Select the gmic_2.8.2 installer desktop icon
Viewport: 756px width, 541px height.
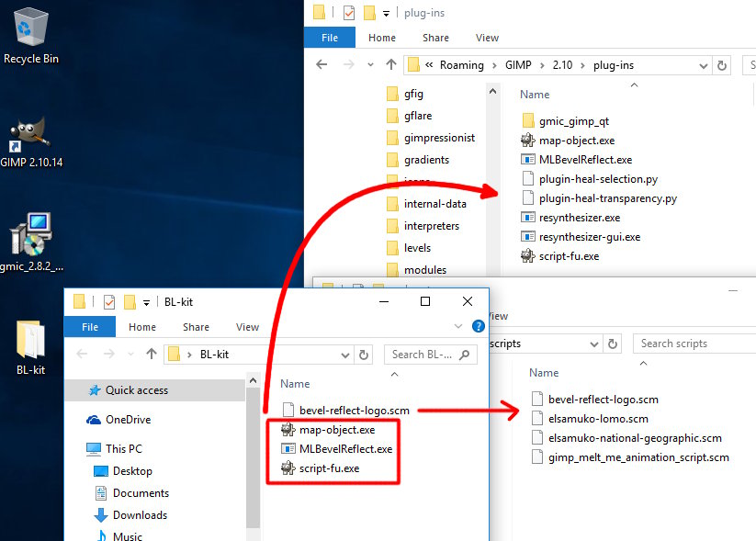click(31, 242)
